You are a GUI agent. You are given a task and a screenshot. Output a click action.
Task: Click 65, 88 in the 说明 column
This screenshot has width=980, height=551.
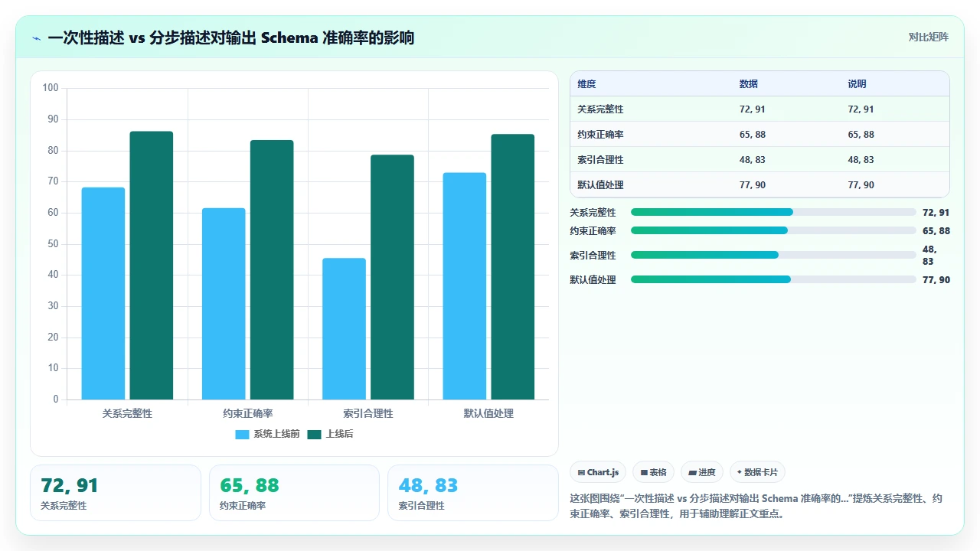861,135
